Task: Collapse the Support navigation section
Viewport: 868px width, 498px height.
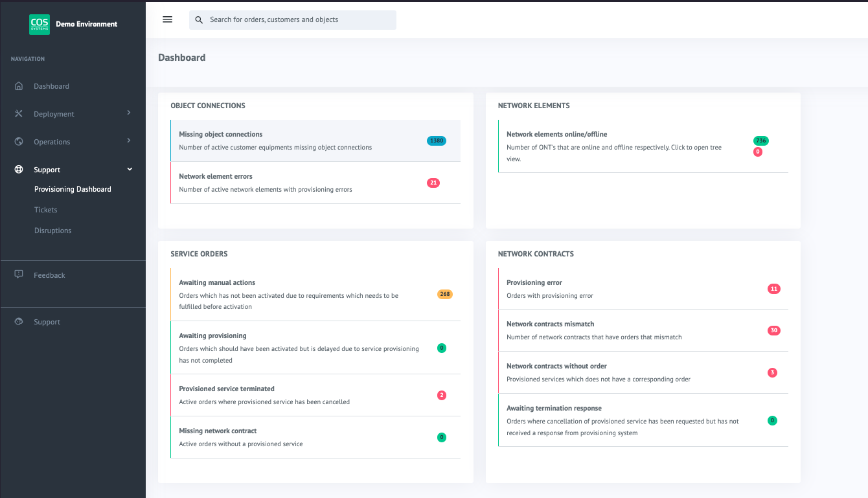Action: pos(47,169)
